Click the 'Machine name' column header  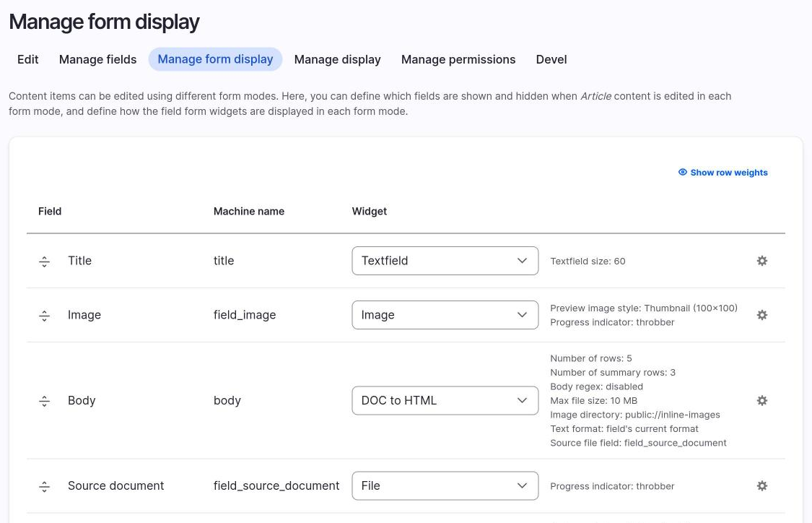pyautogui.click(x=249, y=212)
